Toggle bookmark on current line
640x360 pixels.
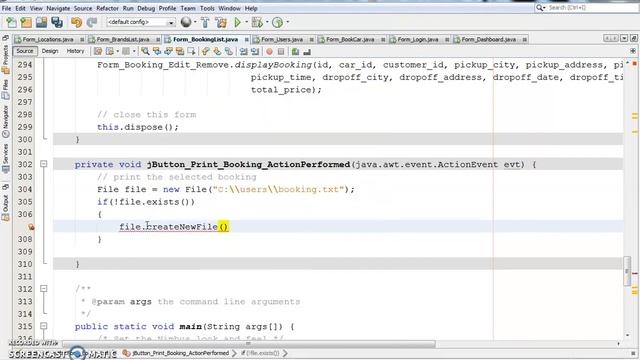coord(229,51)
